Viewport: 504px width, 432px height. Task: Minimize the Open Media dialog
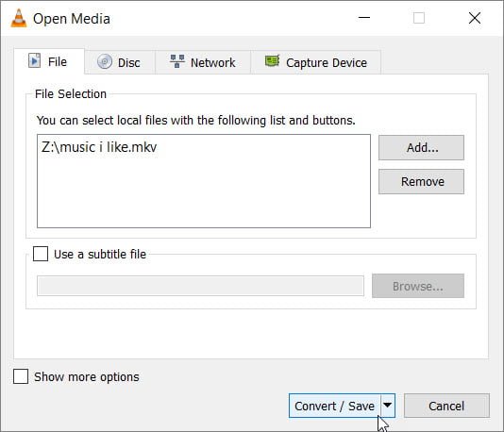coord(364,18)
